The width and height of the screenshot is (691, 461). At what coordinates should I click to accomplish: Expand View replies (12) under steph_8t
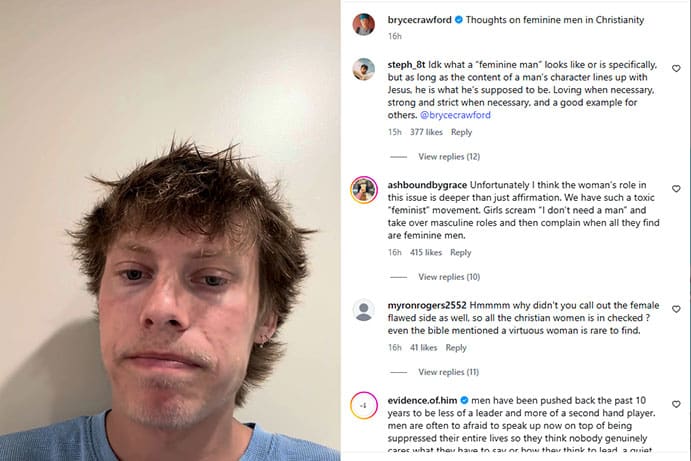coord(449,156)
